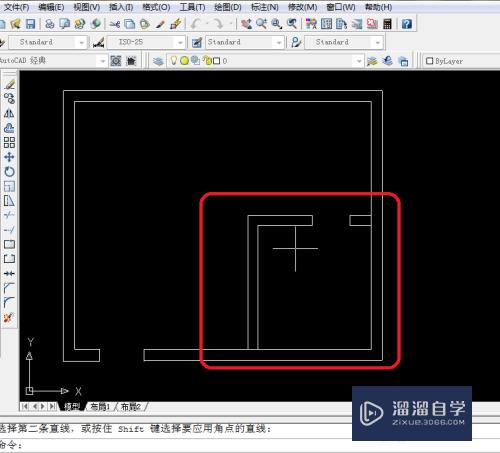Select the Move tool
This screenshot has height=453, width=500.
pos(9,157)
